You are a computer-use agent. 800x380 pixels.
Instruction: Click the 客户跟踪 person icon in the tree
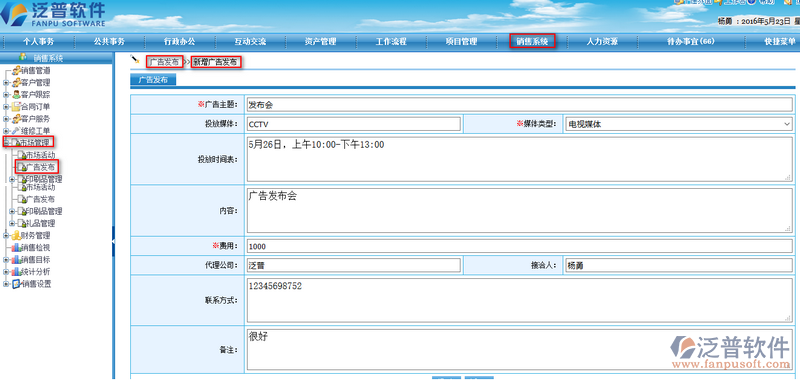[x=16, y=95]
